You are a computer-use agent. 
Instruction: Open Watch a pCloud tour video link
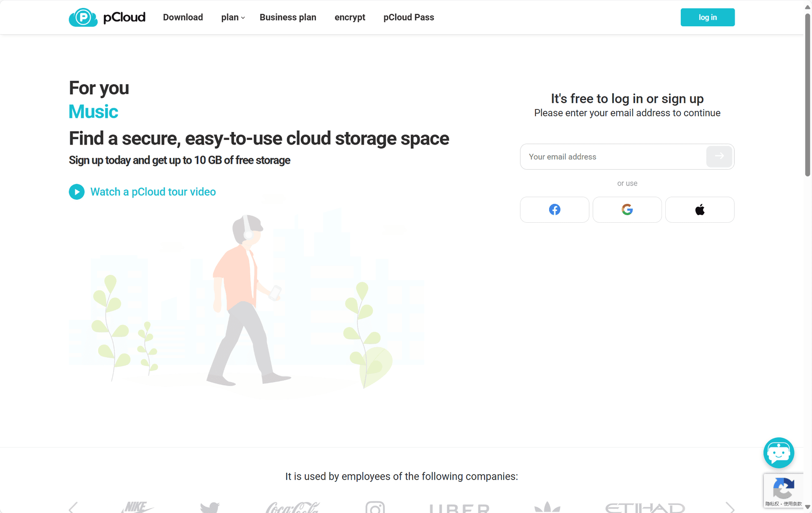(x=153, y=192)
